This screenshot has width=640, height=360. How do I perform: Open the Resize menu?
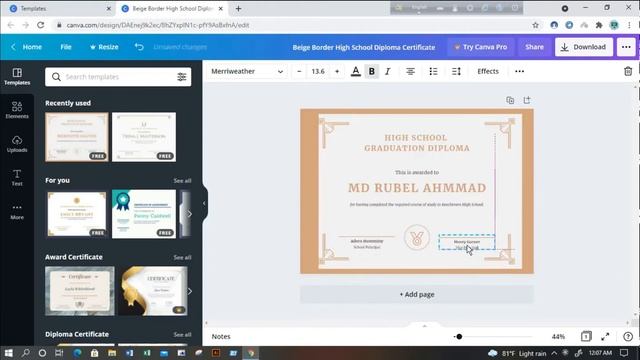[104, 47]
